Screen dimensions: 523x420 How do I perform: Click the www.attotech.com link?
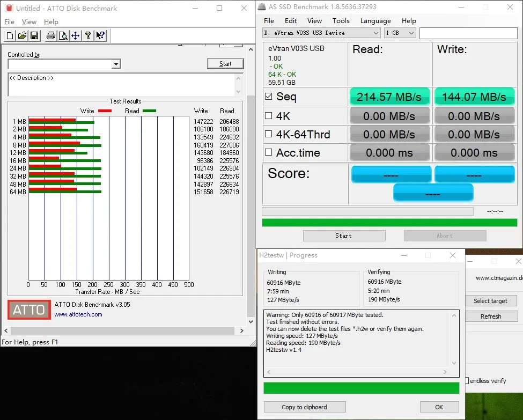pos(78,314)
